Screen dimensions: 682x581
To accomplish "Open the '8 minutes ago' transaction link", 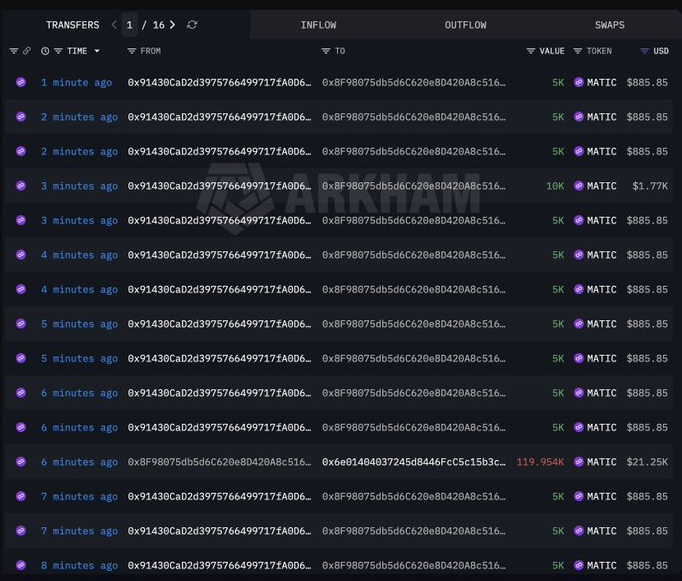I will pos(79,565).
